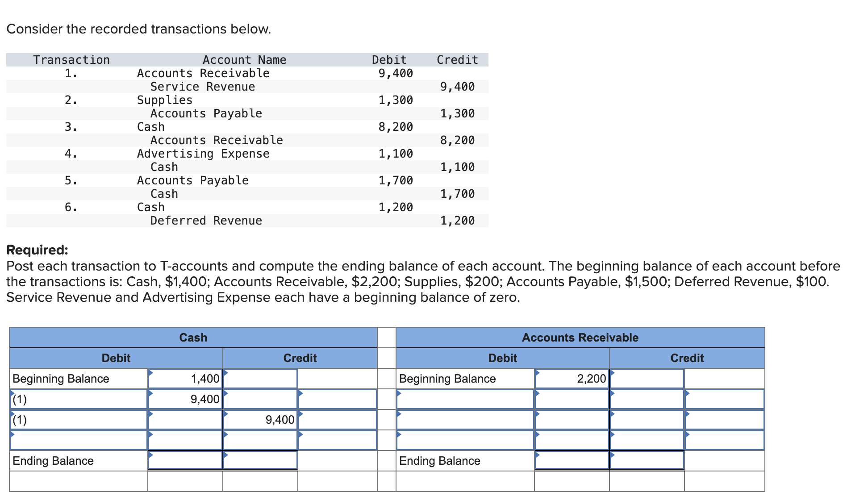The image size is (868, 492).
Task: Click the 1,100 debit for Advertising Expense
Action: pos(396,154)
